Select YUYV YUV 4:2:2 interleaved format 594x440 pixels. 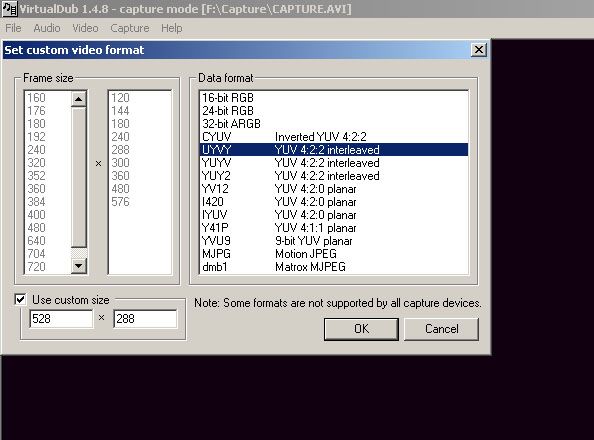pos(334,163)
